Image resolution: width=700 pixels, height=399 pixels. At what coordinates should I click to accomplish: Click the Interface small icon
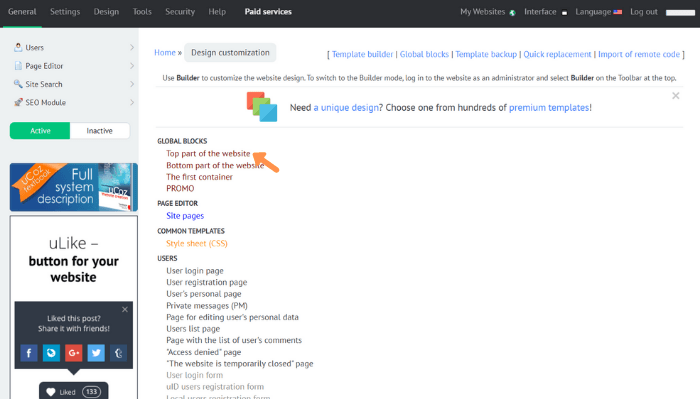coord(564,12)
